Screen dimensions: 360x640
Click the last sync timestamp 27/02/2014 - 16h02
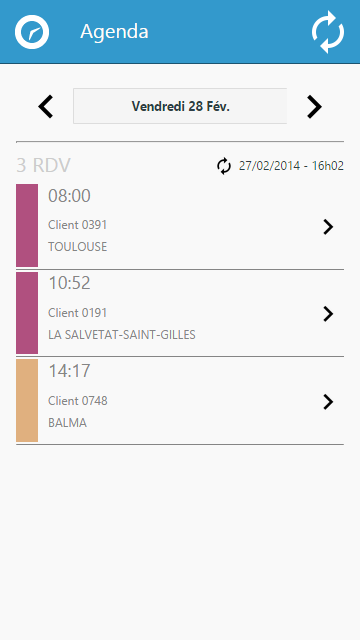pyautogui.click(x=291, y=166)
